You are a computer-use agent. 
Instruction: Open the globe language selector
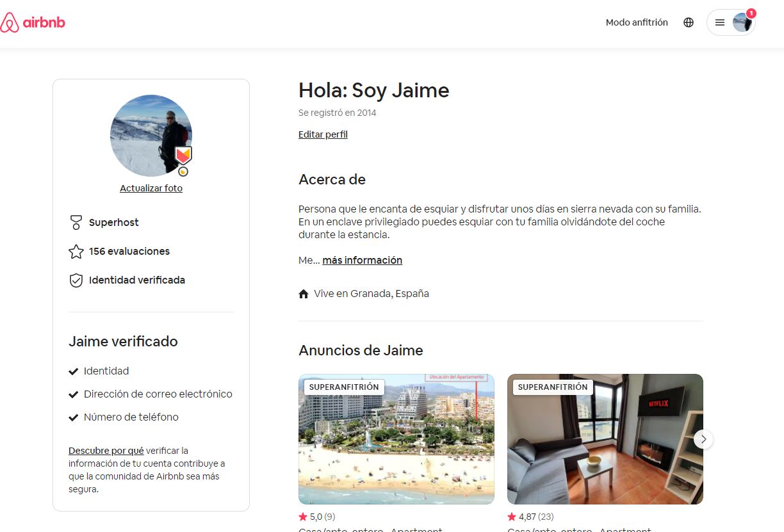(x=689, y=22)
